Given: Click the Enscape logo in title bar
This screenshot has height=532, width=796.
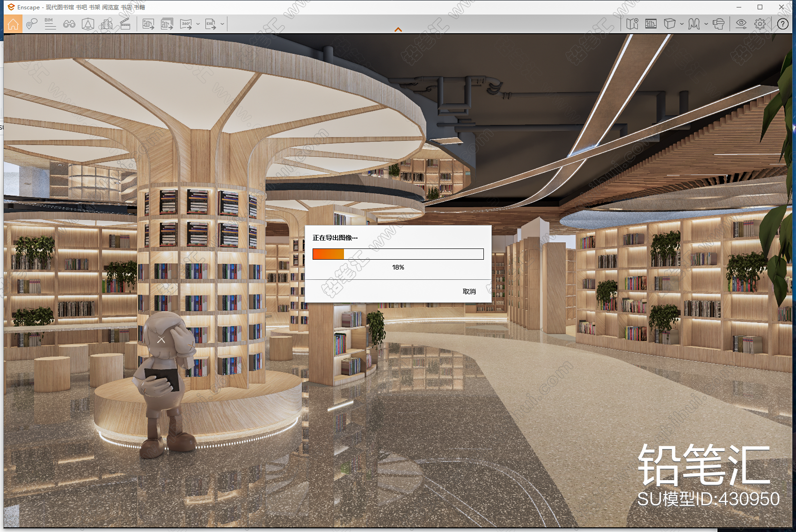Looking at the screenshot, I should click(x=11, y=7).
